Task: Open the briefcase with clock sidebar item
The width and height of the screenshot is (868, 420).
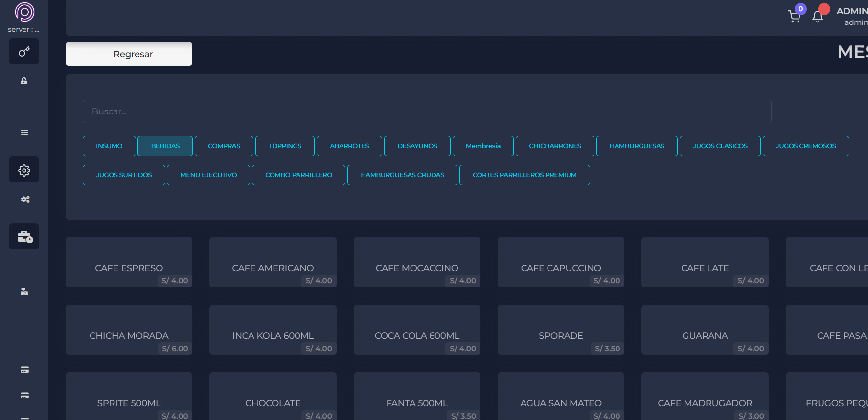Action: (24, 237)
